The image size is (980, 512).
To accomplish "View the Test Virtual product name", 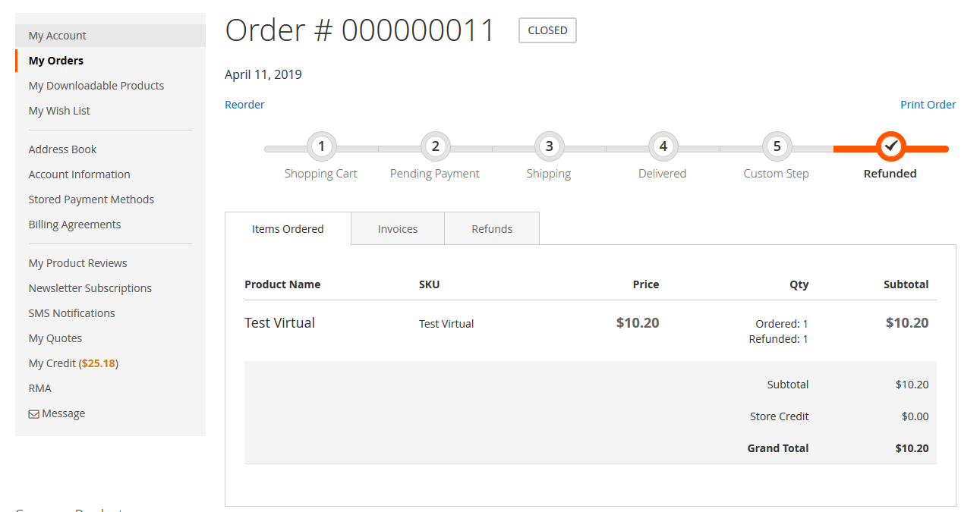I will [x=279, y=322].
